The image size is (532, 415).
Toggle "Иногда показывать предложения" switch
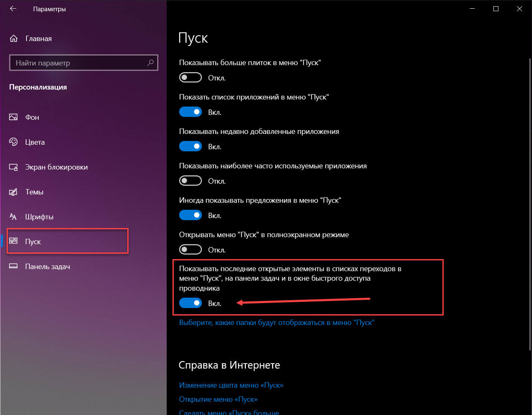coord(190,215)
